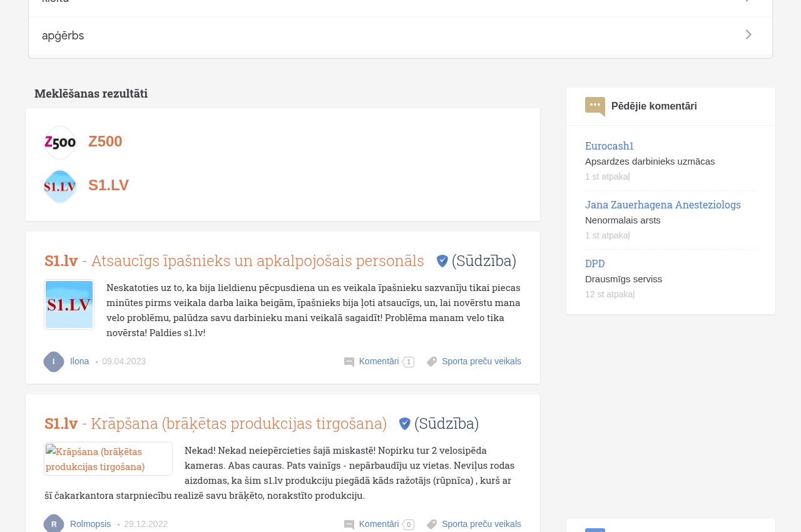The width and height of the screenshot is (801, 532).
Task: Click the comment text Apsardzes darbinieks uzmācas
Action: click(650, 161)
